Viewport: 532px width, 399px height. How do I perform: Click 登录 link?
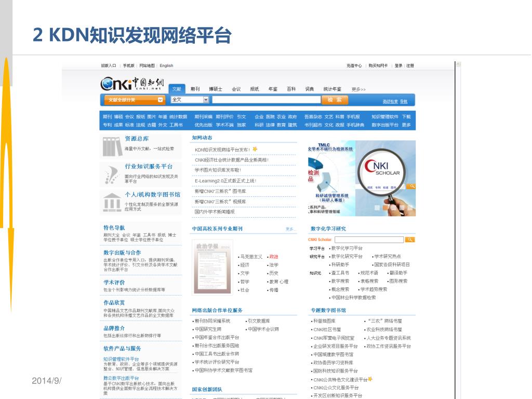click(398, 65)
